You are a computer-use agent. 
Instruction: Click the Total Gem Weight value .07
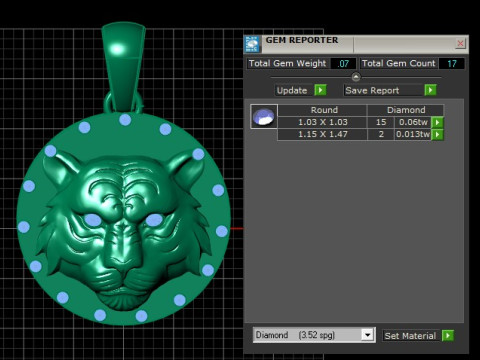[343, 63]
